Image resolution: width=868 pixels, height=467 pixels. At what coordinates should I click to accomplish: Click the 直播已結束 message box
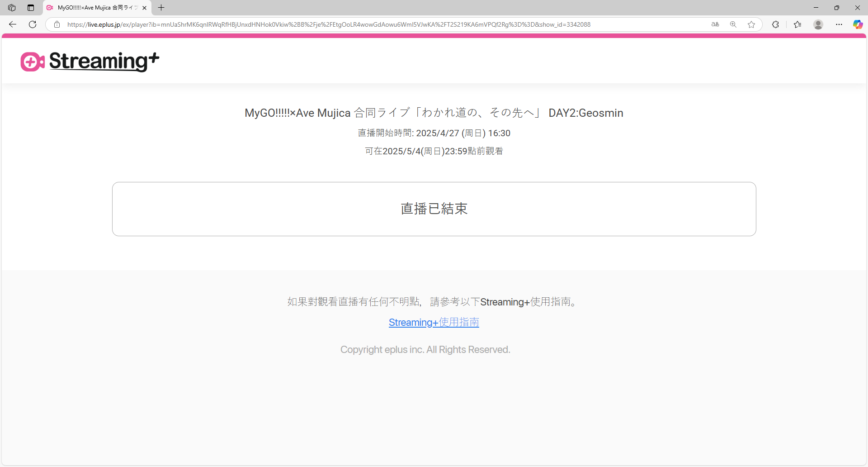click(x=434, y=209)
